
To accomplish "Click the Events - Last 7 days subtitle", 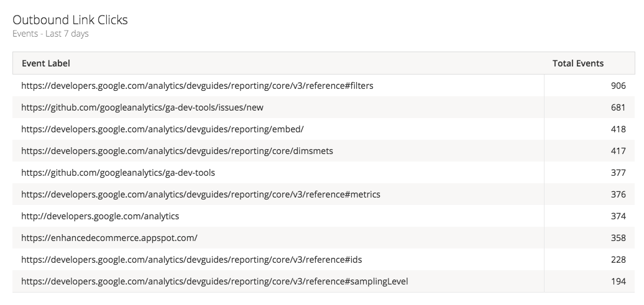I will pos(50,34).
